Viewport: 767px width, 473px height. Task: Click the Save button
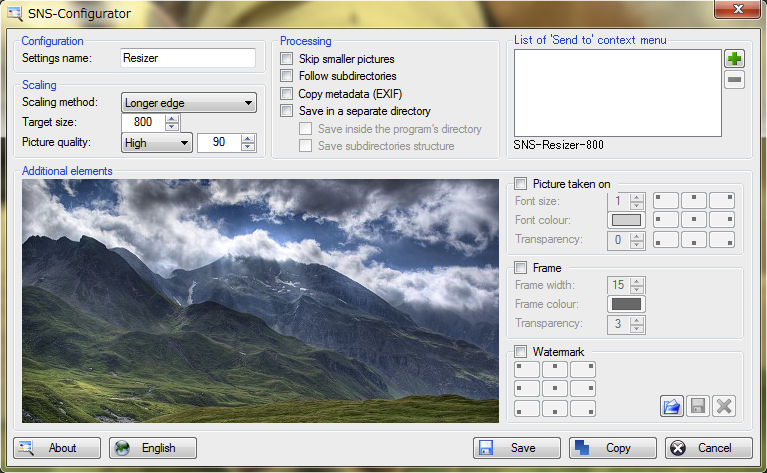(517, 448)
